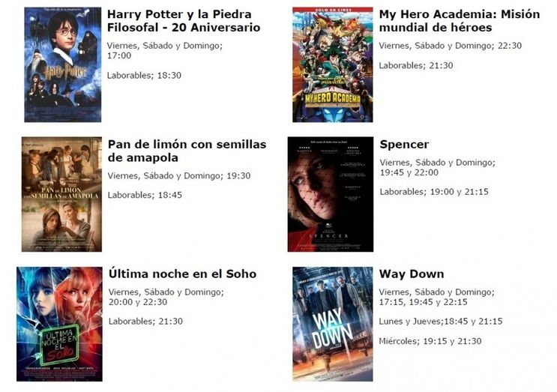Open the My Hero Academia poster
This screenshot has width=557, height=392.
333,64
